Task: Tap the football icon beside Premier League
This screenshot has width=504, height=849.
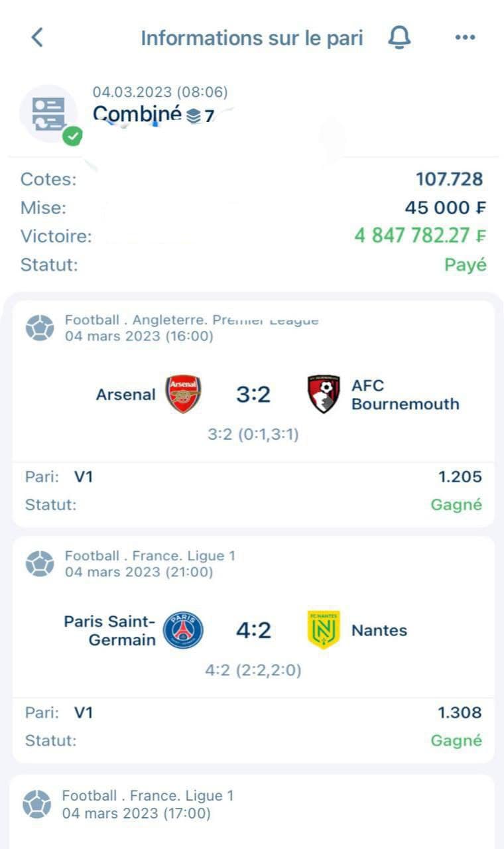Action: pyautogui.click(x=39, y=328)
